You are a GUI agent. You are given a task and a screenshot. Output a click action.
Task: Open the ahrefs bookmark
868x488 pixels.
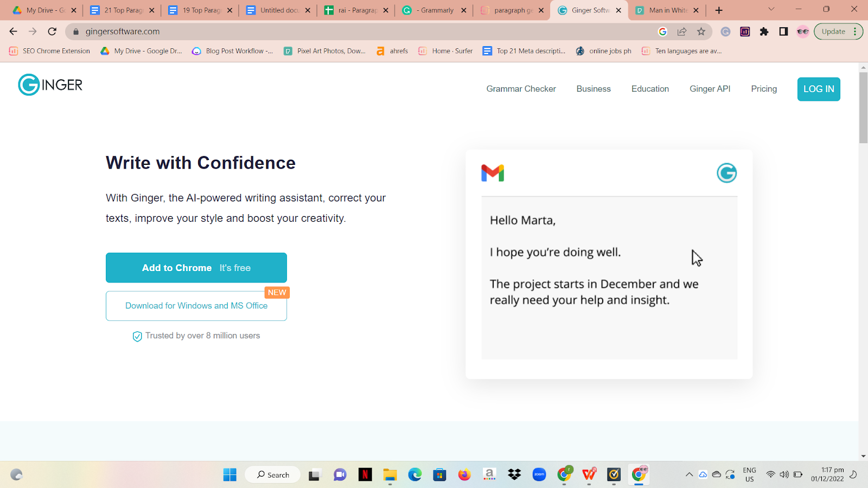(x=392, y=51)
